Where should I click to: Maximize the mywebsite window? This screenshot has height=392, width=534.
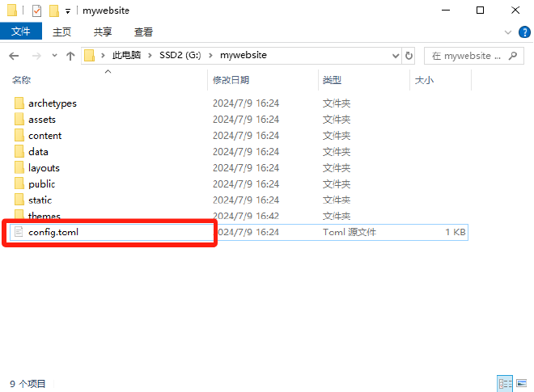[x=480, y=11]
